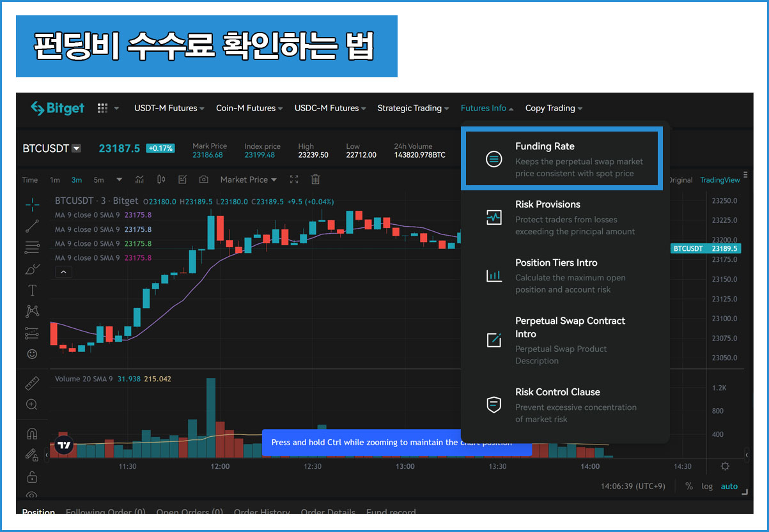This screenshot has width=769, height=532.
Task: Select Risk Control Clause menu entry
Action: (x=565, y=404)
